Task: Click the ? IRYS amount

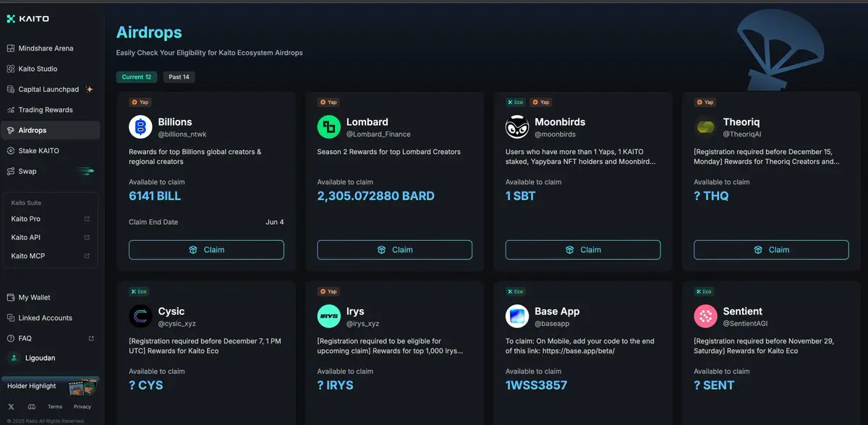Action: pyautogui.click(x=336, y=385)
